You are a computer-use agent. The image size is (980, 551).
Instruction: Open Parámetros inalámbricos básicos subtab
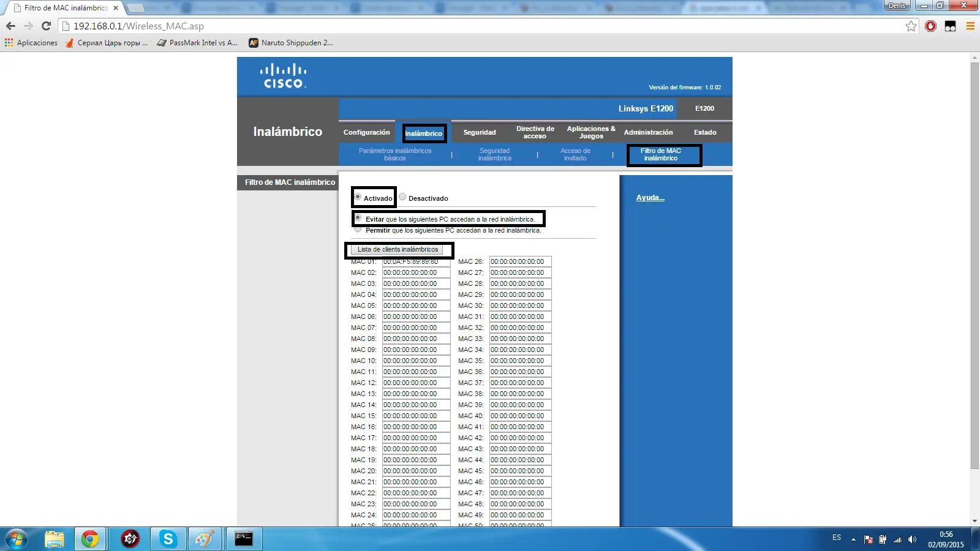pyautogui.click(x=395, y=154)
